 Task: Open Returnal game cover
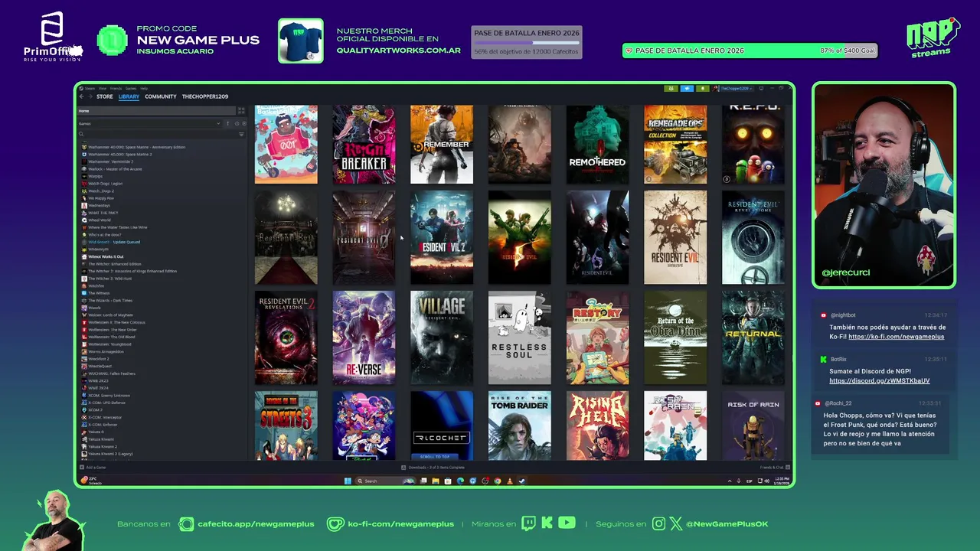[753, 337]
